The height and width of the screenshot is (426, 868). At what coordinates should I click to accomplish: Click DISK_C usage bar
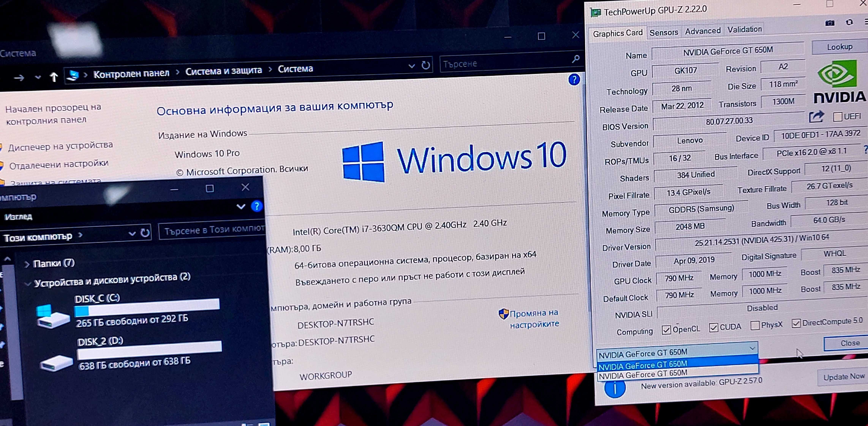147,307
